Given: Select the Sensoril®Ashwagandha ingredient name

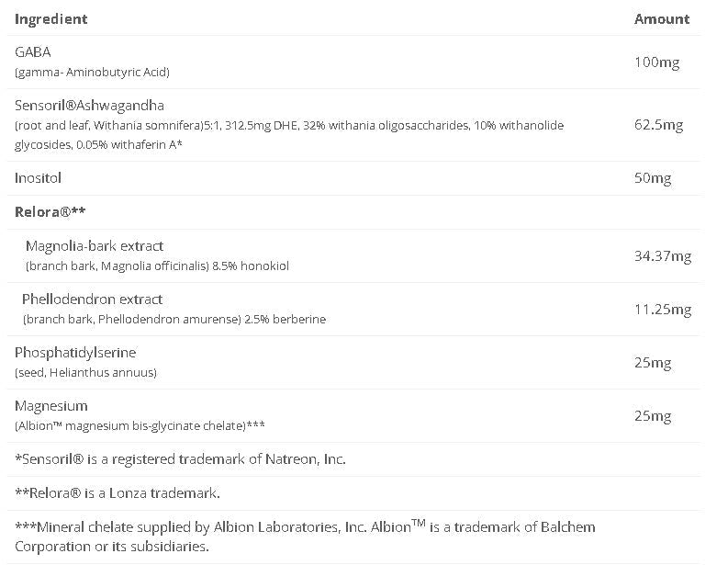Looking at the screenshot, I should [89, 106].
